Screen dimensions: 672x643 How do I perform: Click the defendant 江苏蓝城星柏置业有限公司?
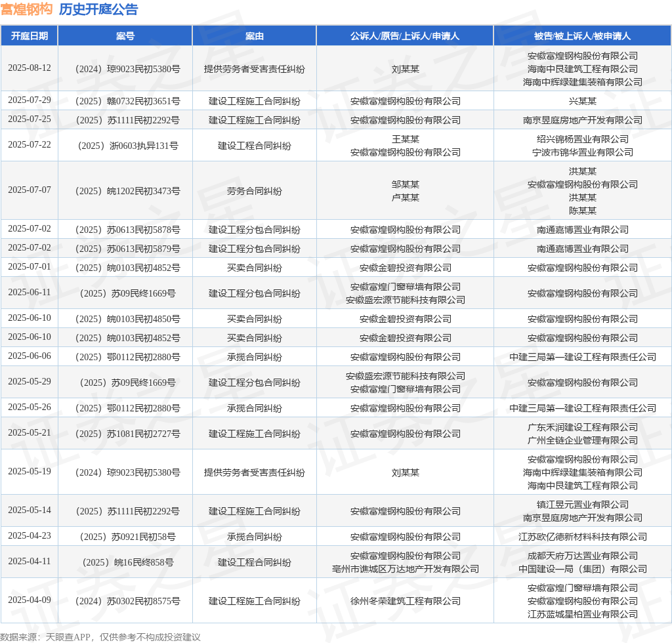click(x=583, y=614)
